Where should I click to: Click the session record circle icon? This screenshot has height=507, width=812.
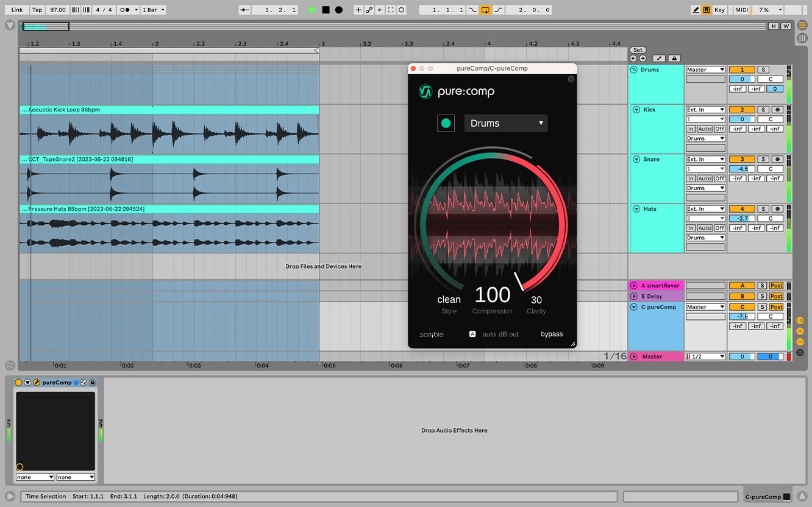[x=402, y=10]
